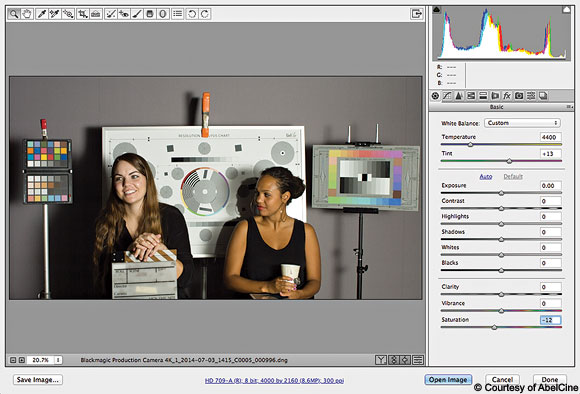Click the zoom out minus button

coord(13,360)
